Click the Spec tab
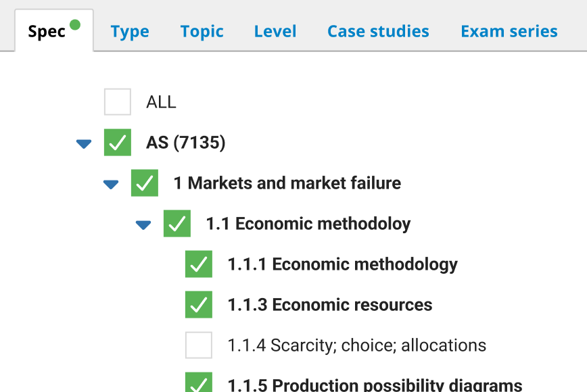This screenshot has height=392, width=587. pos(47,32)
